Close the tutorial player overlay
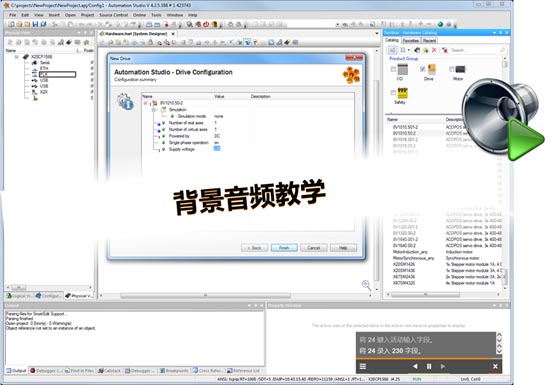Viewport: 551px width, 385px height. (x=495, y=366)
